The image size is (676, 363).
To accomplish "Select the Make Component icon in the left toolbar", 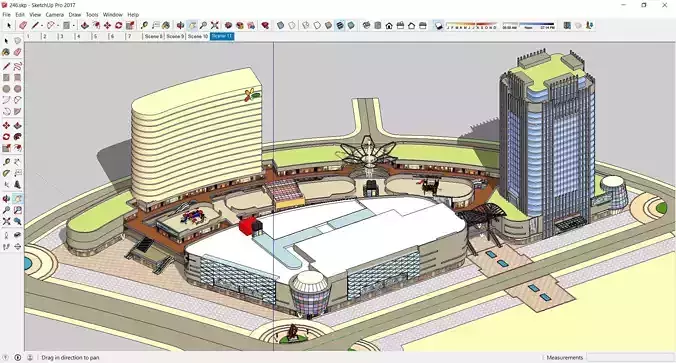I will tap(17, 41).
